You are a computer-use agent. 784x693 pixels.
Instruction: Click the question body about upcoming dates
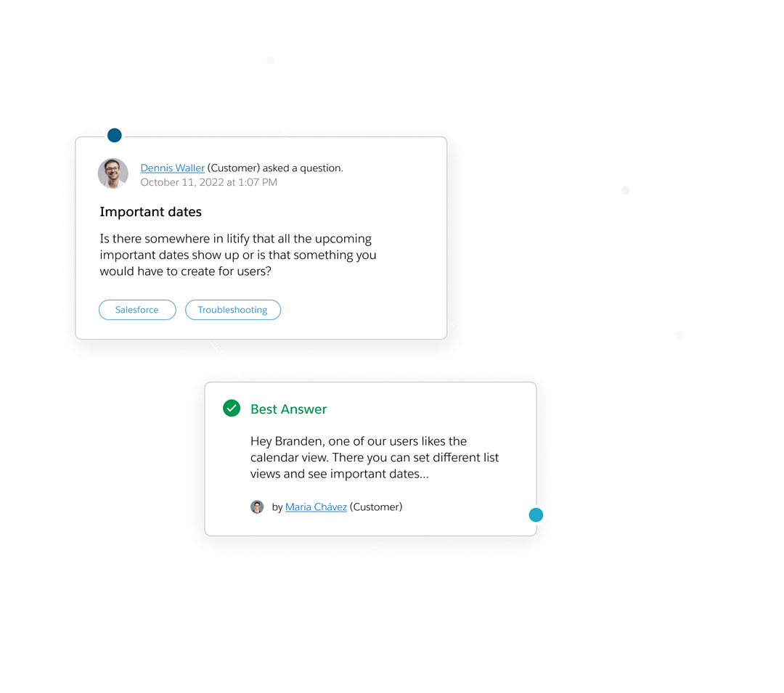(x=238, y=255)
